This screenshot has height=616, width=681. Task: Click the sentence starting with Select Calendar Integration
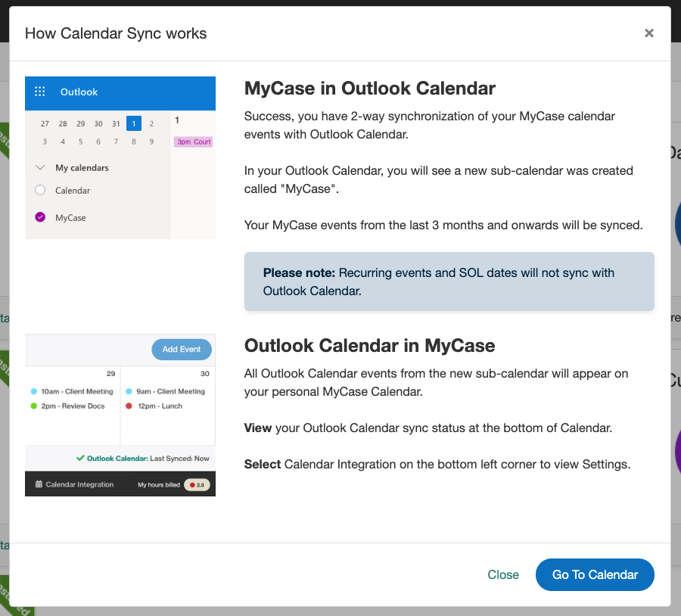pyautogui.click(x=437, y=464)
